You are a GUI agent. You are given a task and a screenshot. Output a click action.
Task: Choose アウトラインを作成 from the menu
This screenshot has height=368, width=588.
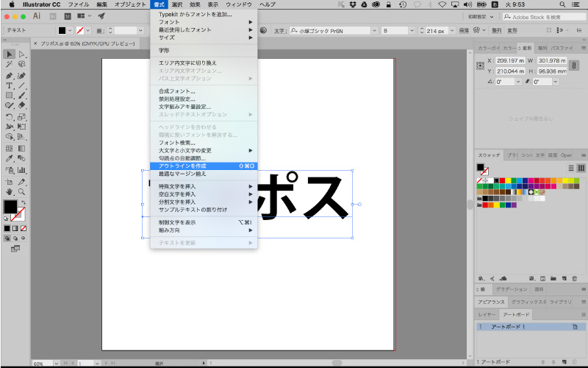coord(182,166)
